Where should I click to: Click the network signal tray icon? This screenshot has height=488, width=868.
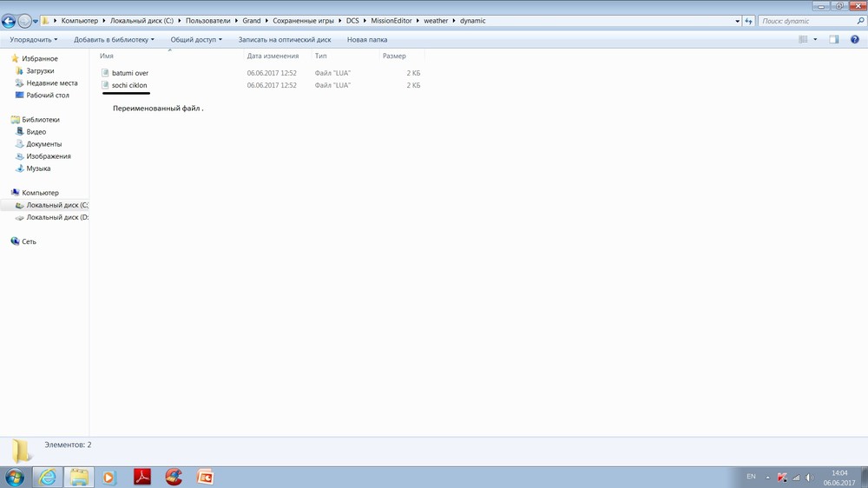tap(796, 477)
